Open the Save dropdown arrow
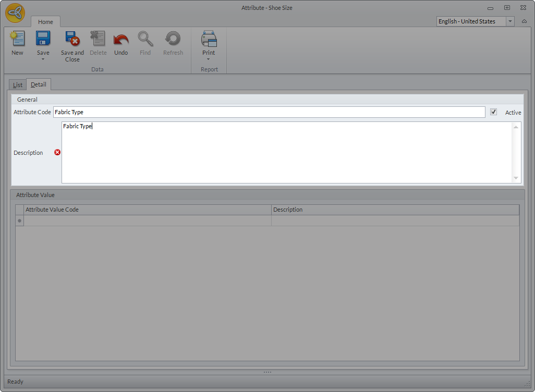 coord(43,59)
